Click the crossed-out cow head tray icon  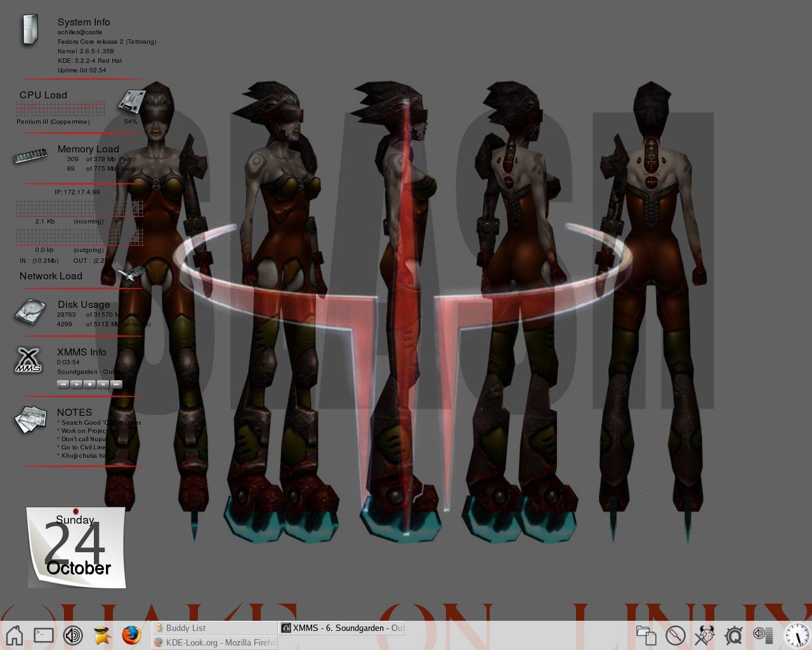(704, 635)
